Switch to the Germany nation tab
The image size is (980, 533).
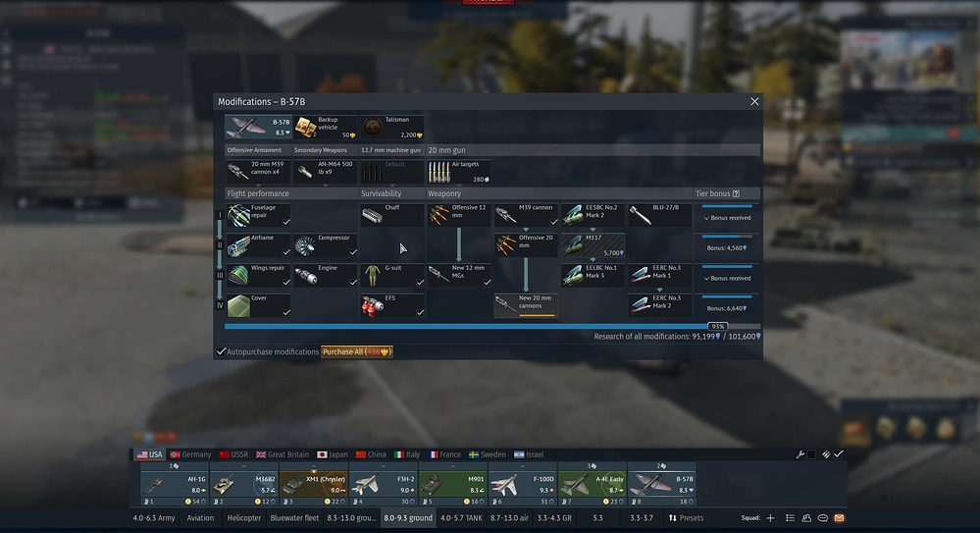pyautogui.click(x=190, y=454)
